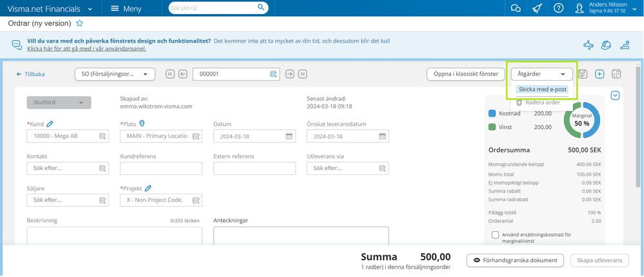Go to next order arrow
The width and height of the screenshot is (644, 277).
click(x=290, y=74)
